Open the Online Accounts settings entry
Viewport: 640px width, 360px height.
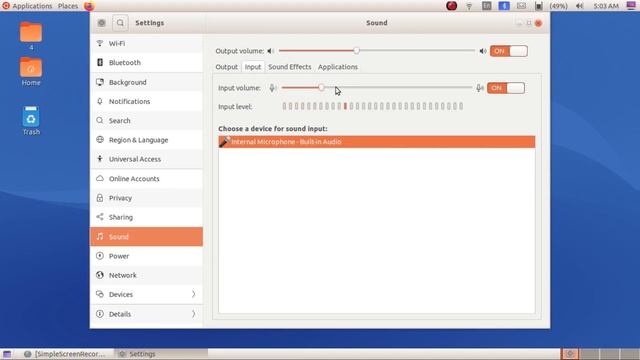pyautogui.click(x=147, y=178)
